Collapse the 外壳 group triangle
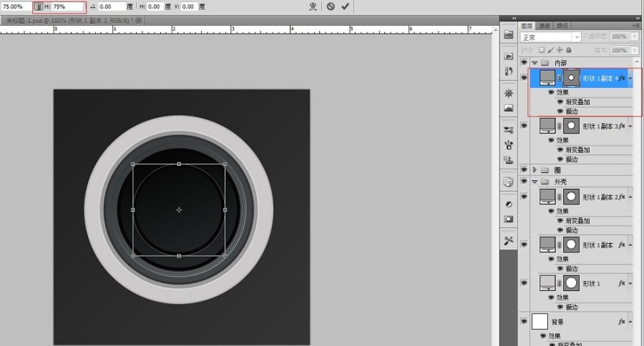This screenshot has width=644, height=346. pyautogui.click(x=535, y=182)
